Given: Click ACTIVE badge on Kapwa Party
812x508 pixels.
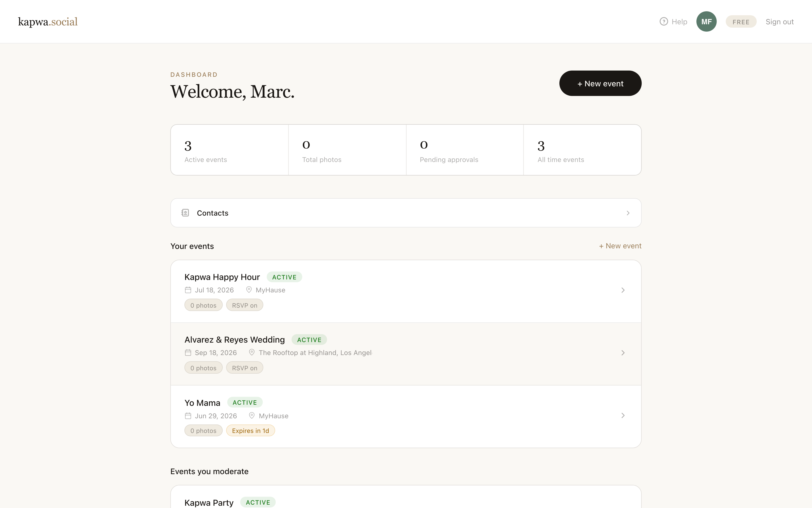Looking at the screenshot, I should tap(258, 502).
